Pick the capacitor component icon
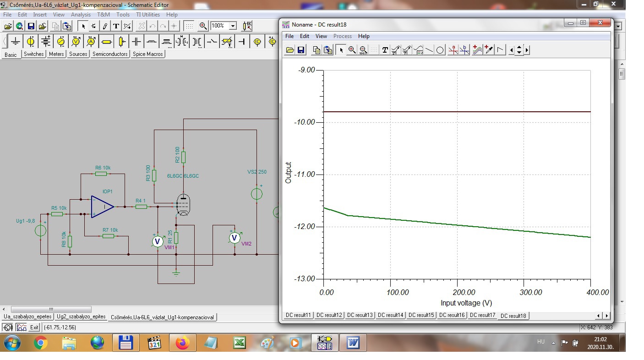644x360 pixels. 136,42
